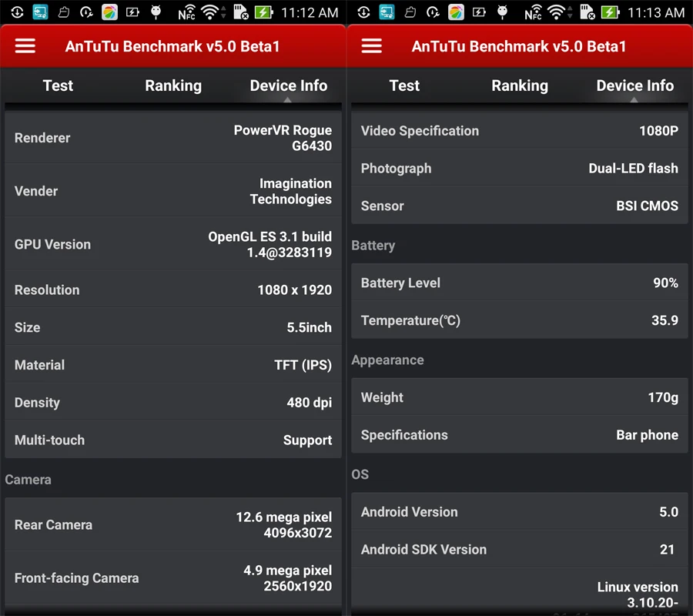
Task: Tap Sensor row showing BSI CMOS
Action: pyautogui.click(x=520, y=206)
